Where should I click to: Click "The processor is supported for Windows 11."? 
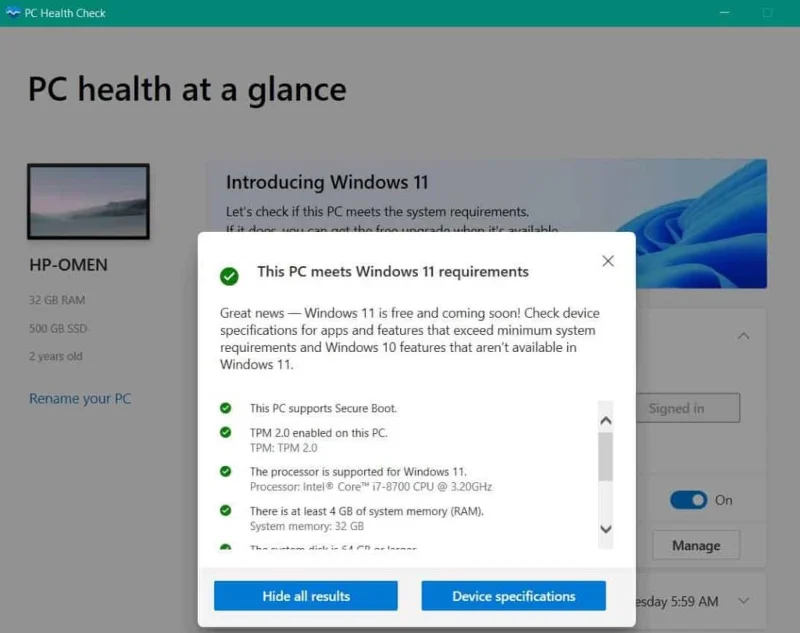[358, 471]
